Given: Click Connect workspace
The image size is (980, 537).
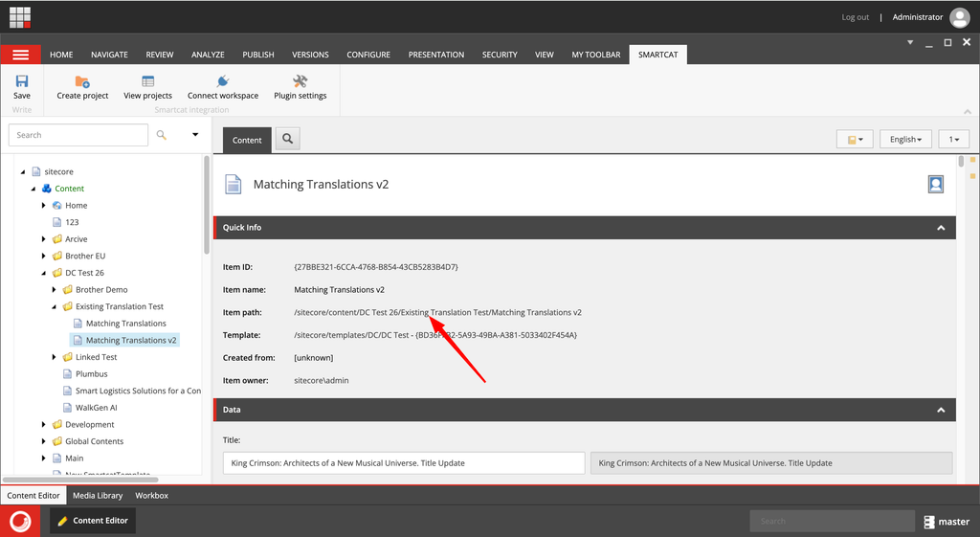Looking at the screenshot, I should 222,87.
